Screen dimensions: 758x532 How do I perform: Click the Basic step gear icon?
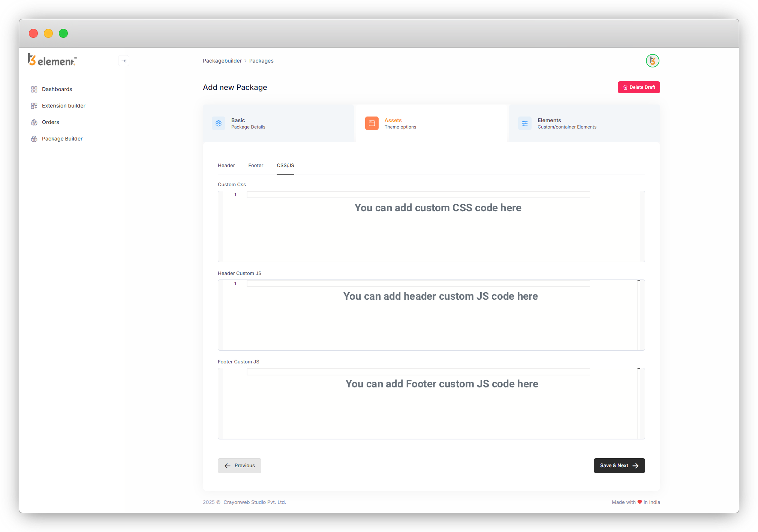point(219,123)
